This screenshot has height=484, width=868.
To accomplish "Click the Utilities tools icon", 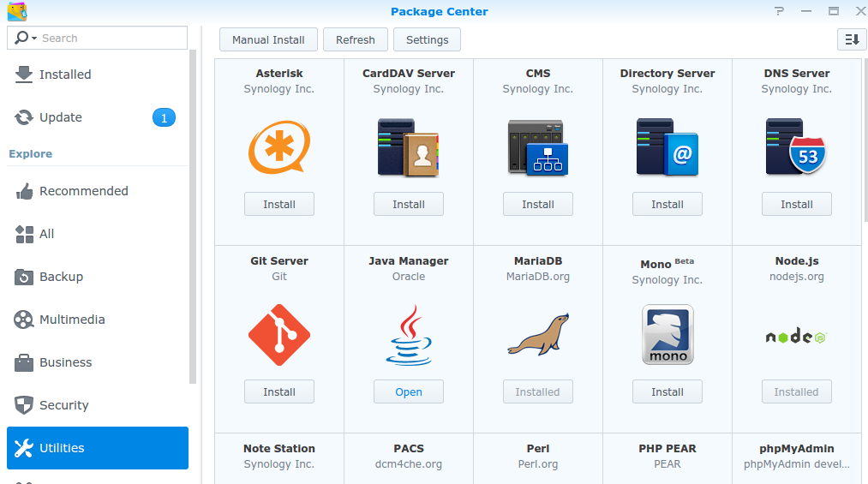I will click(x=24, y=448).
